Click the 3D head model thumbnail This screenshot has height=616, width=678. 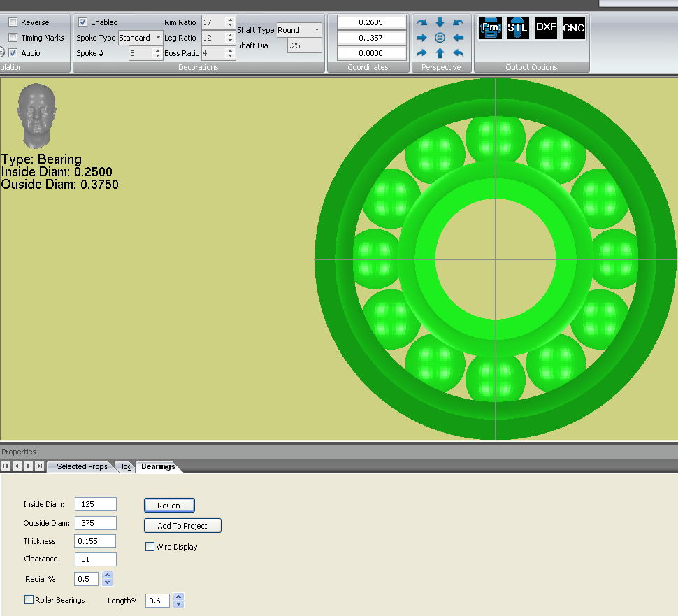click(x=36, y=115)
